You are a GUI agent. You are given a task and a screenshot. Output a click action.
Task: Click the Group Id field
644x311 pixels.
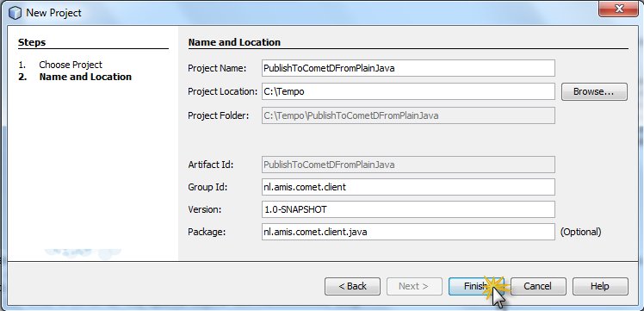click(x=408, y=187)
